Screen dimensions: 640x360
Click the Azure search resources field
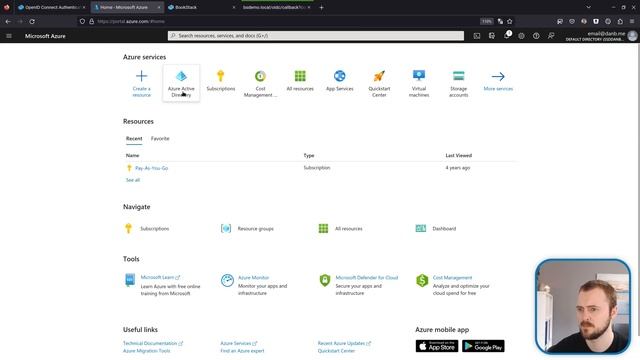[x=316, y=36]
